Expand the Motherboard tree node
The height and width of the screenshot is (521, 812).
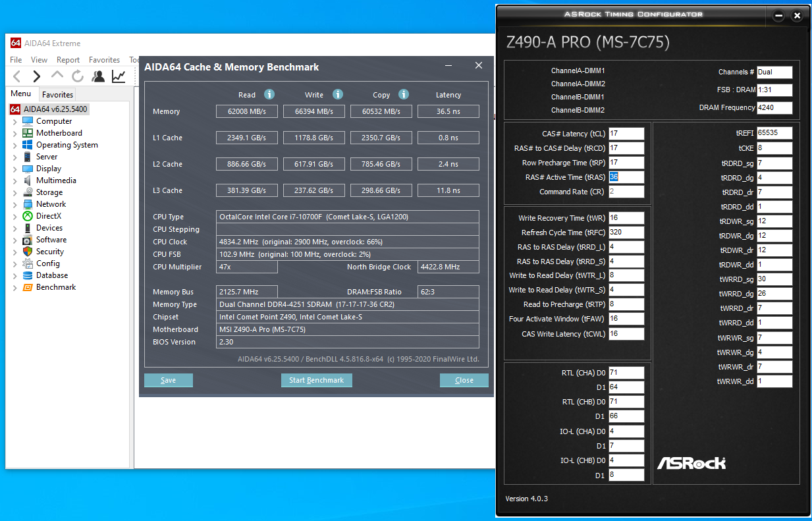click(x=15, y=133)
